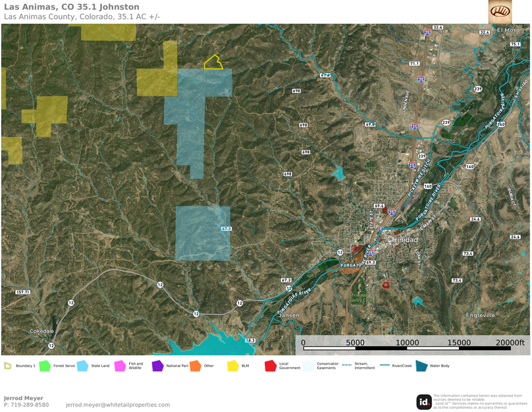Click the Land id logo icon
The image size is (532, 412).
click(424, 401)
